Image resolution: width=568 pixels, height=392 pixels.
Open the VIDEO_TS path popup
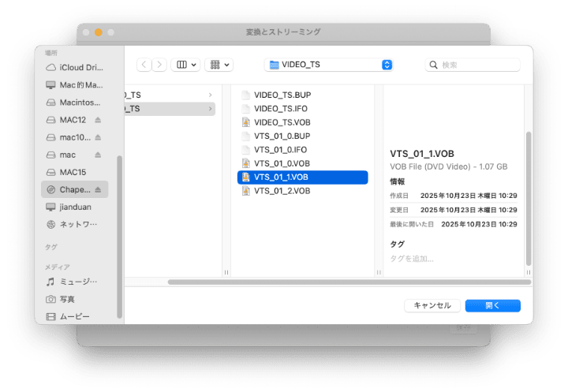(329, 65)
